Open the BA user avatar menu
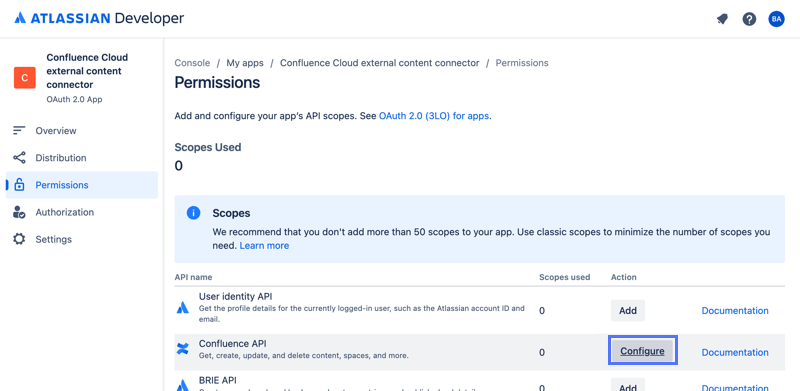This screenshot has width=800, height=391. 777,19
